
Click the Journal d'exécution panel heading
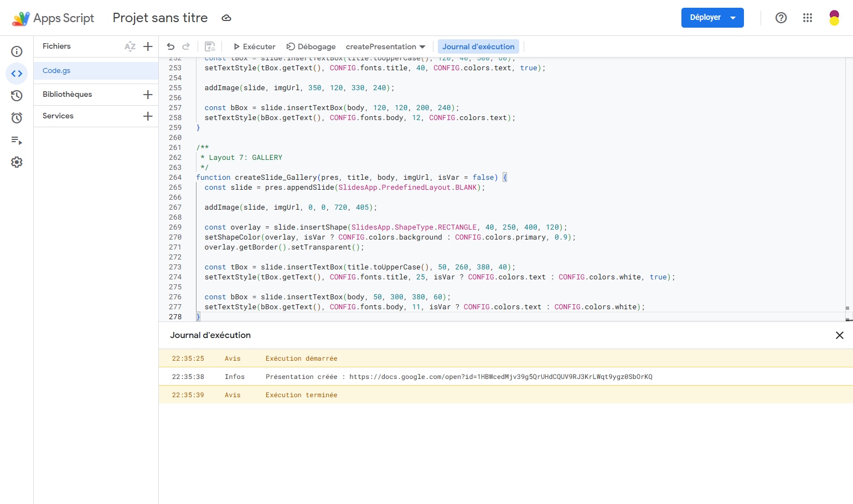point(210,335)
